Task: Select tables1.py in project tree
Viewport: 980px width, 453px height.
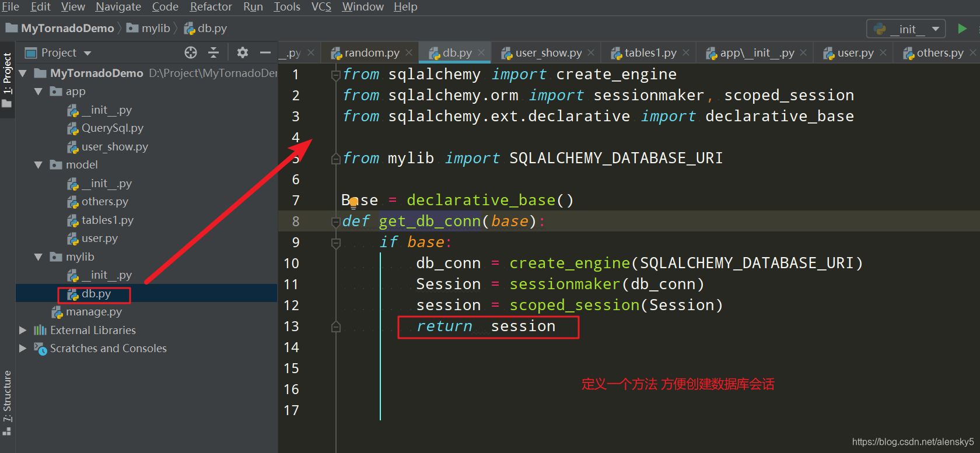Action: pyautogui.click(x=100, y=220)
